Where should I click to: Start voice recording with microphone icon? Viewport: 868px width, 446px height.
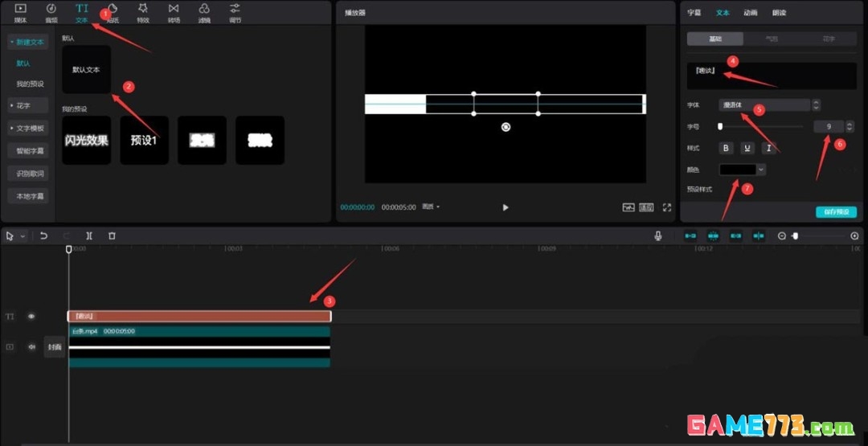click(x=658, y=235)
